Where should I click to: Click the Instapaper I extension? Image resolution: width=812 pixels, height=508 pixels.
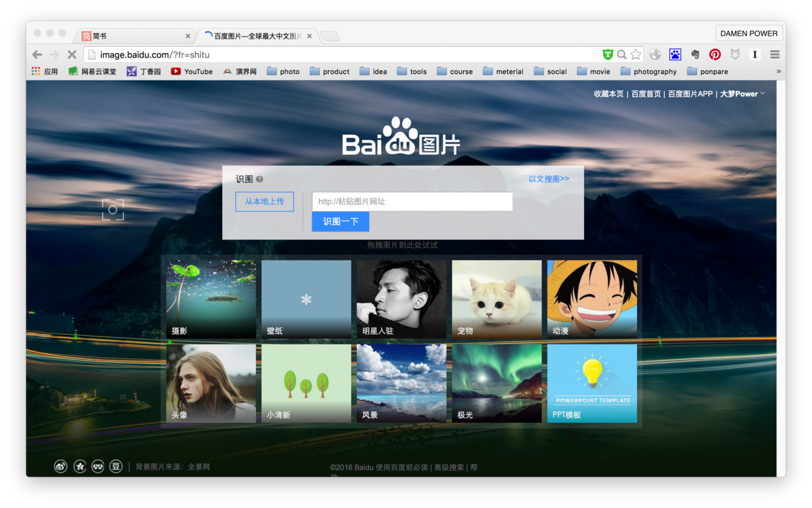[755, 55]
